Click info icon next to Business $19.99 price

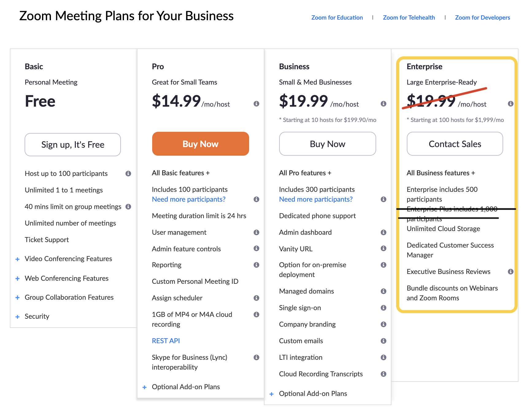coord(384,104)
